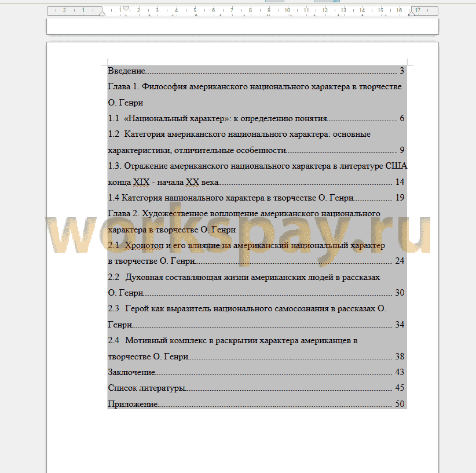The width and height of the screenshot is (476, 473).
Task: Select the right indent marker on ruler
Action: [x=411, y=14]
